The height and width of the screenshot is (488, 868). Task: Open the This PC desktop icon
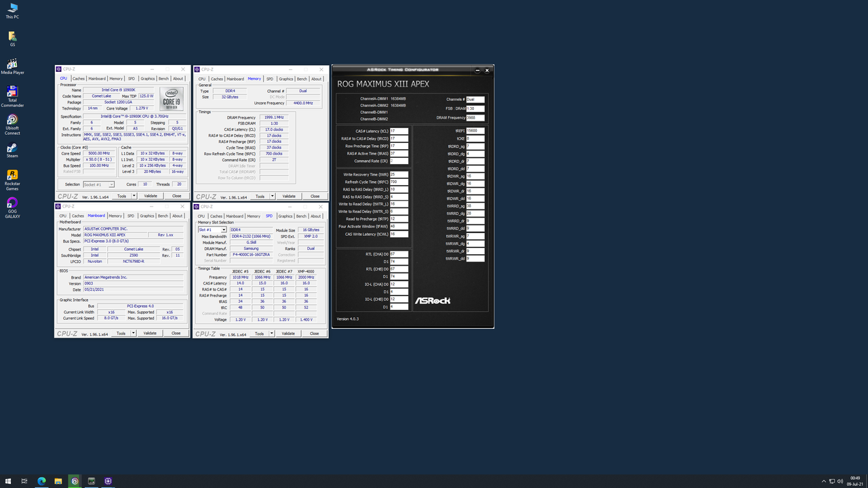click(x=12, y=9)
